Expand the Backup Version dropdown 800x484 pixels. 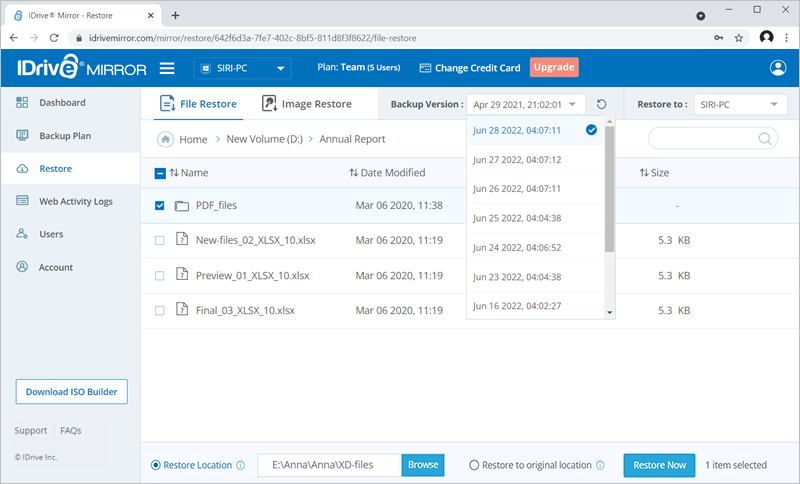(x=526, y=105)
